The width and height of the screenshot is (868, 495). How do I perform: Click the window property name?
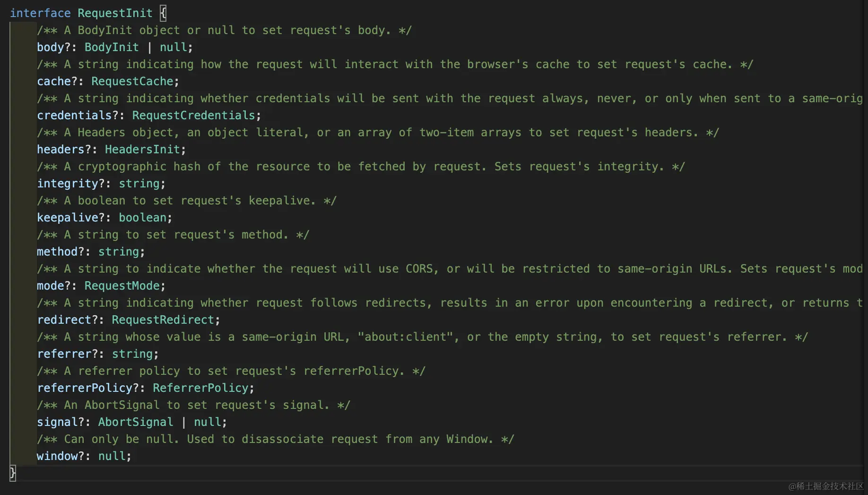(x=57, y=456)
